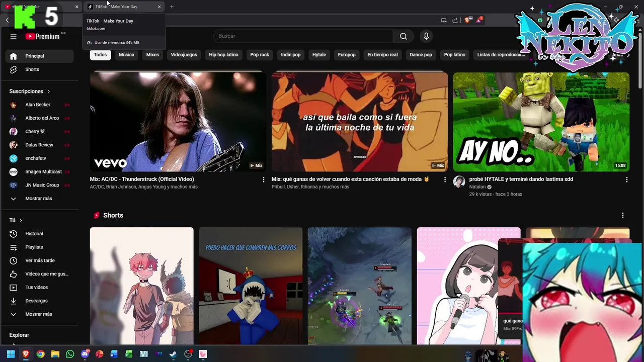644x362 pixels.
Task: Click the Buscar search input field
Action: pos(303,36)
